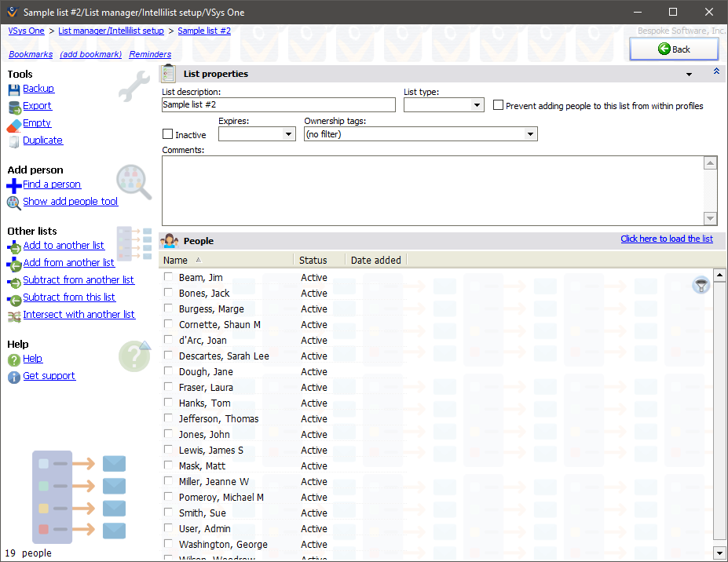Click the Help question mark icon

pos(13,359)
